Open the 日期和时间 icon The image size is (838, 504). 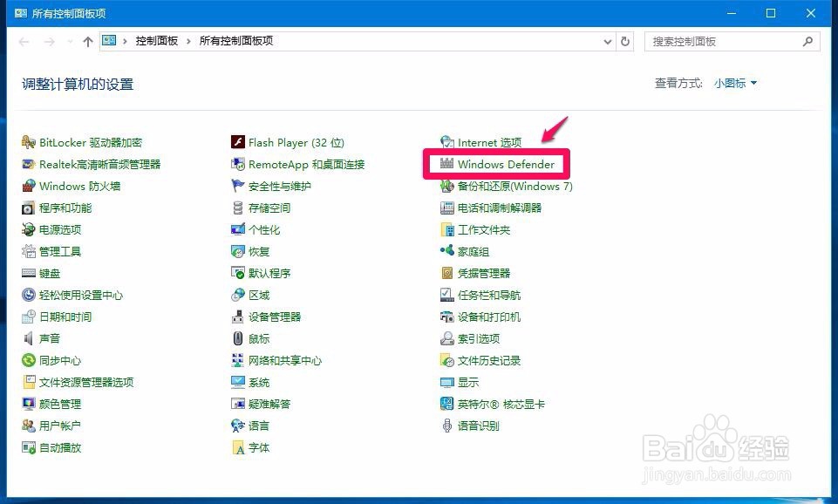click(x=28, y=317)
